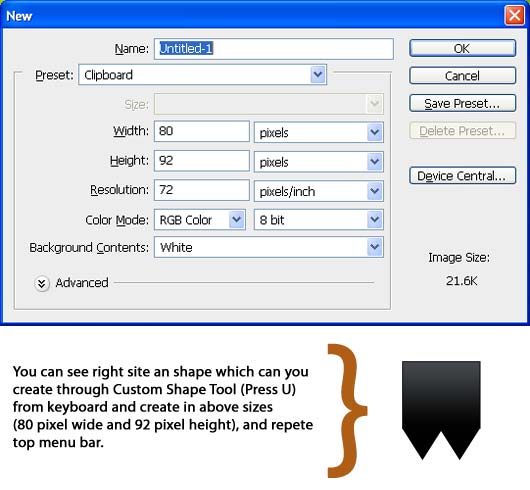530x490 pixels.
Task: Open the 8 bit depth dropdown
Action: [319, 220]
